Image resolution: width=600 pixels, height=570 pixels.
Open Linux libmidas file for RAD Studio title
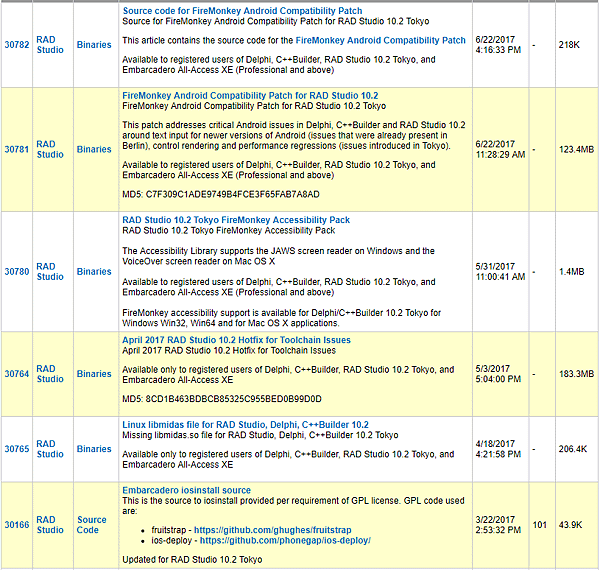point(245,425)
